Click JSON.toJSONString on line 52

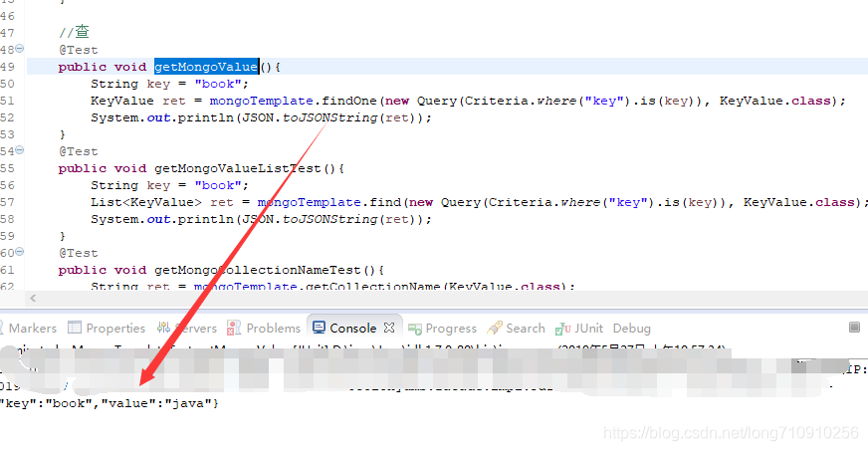pos(309,117)
